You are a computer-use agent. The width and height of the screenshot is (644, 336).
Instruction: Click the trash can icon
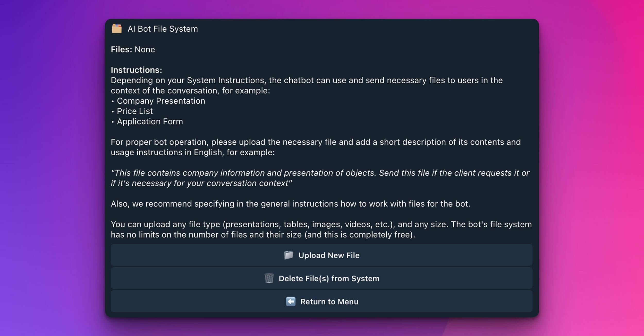[269, 278]
